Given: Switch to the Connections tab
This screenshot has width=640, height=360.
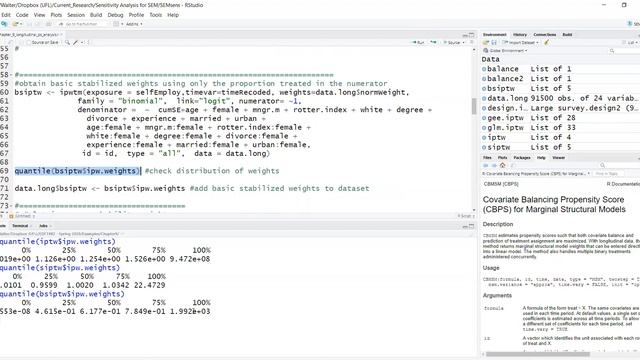Looking at the screenshot, I should click(x=545, y=35).
